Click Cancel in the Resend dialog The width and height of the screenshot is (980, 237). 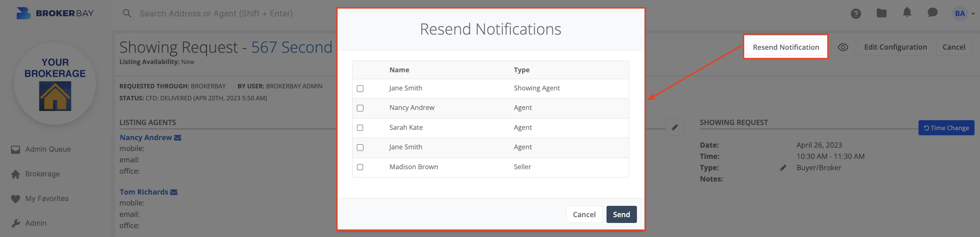point(584,214)
